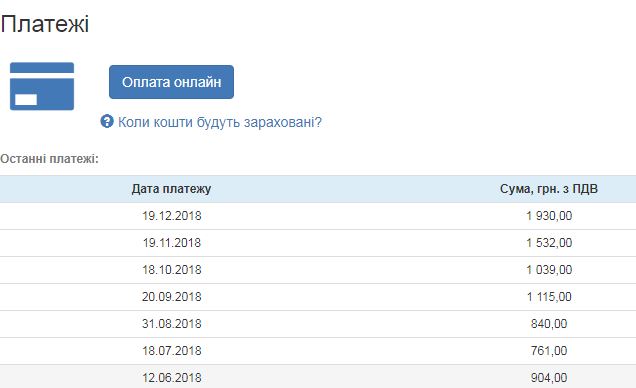
Task: Select the amount 1 532,00
Action: 549,243
